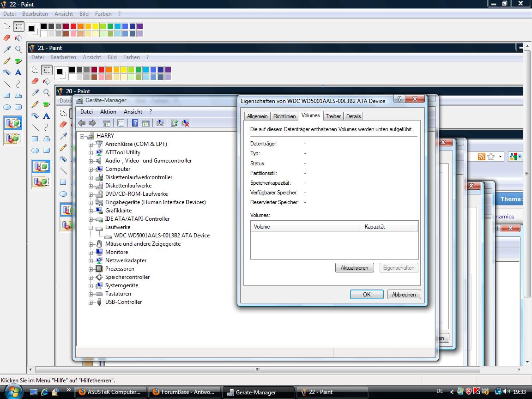Click the Aktualisieren button
Screen dimensions: 532x399
click(x=355, y=268)
